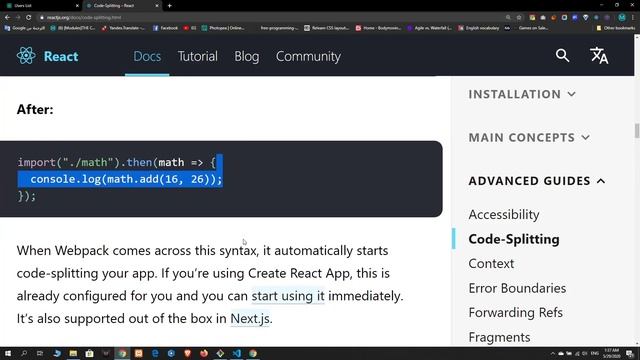Open Forwarding Refs guide in sidebar
The width and height of the screenshot is (640, 360).
[x=516, y=313]
